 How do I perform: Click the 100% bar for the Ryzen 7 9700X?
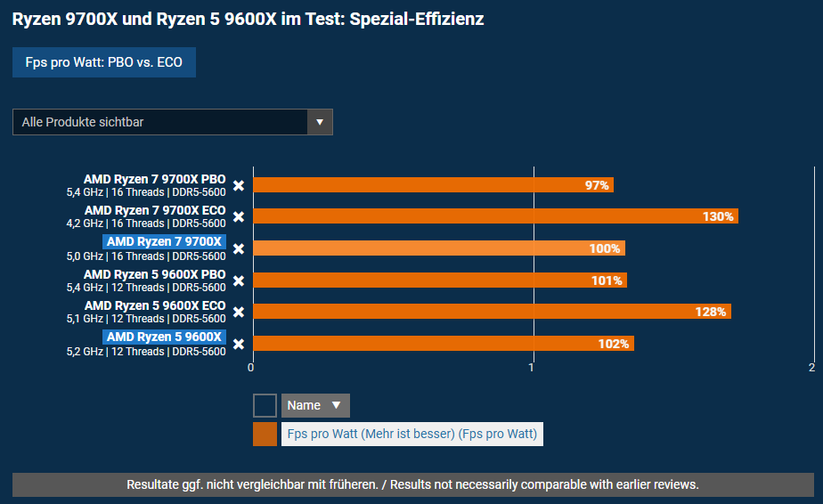(439, 248)
